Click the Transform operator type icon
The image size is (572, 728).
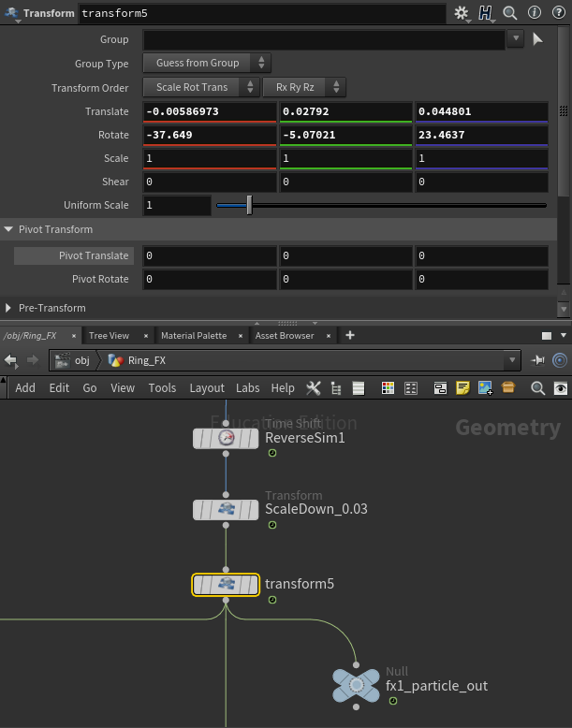(x=11, y=13)
